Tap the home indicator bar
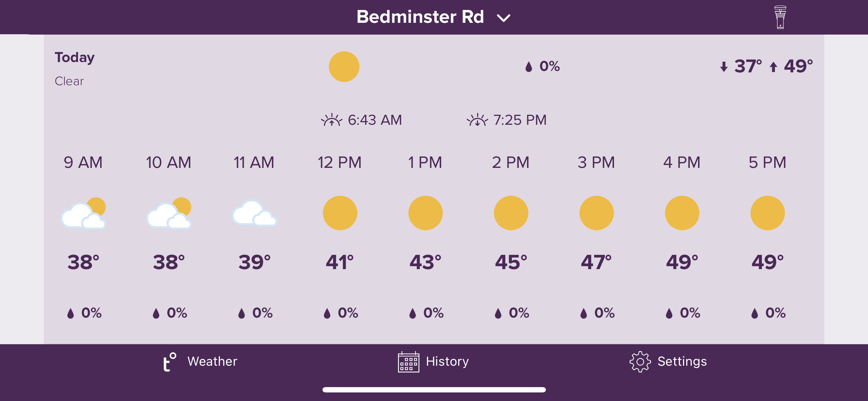This screenshot has height=401, width=868. [434, 390]
